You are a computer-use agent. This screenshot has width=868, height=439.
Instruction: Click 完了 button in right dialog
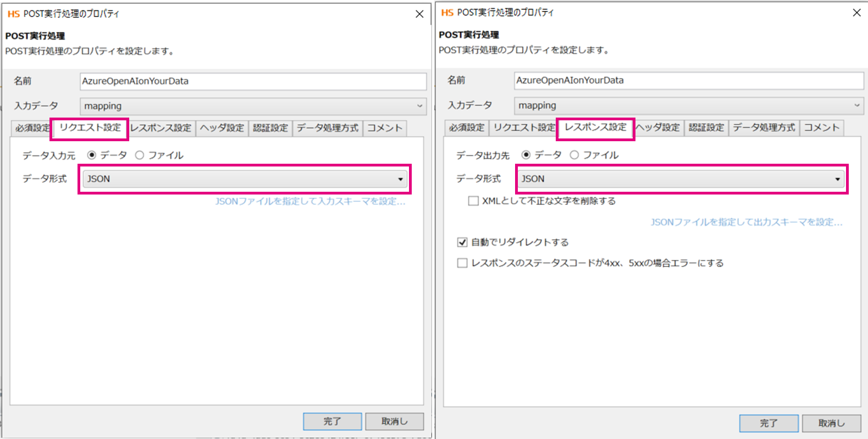(x=769, y=423)
